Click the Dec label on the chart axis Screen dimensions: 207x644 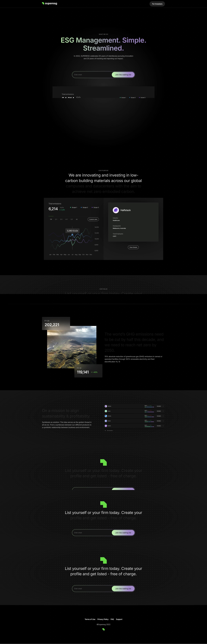[91, 255]
